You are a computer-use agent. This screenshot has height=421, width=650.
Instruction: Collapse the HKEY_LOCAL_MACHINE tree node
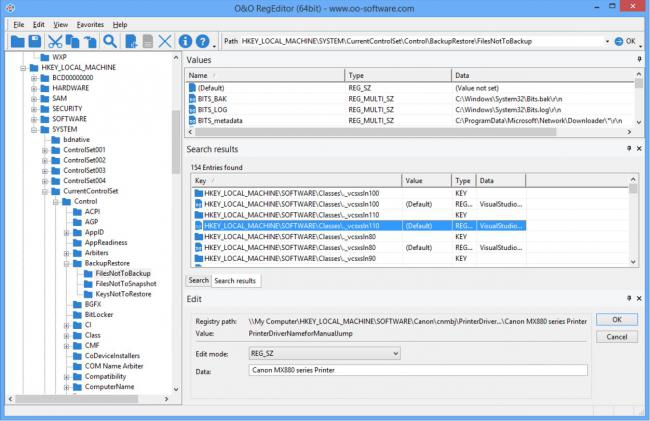(x=23, y=68)
